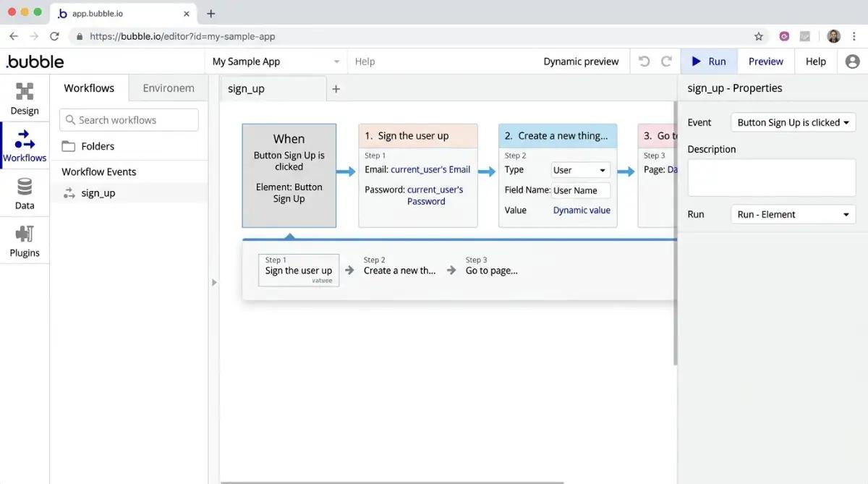
Task: Click the Run button
Action: pos(709,61)
